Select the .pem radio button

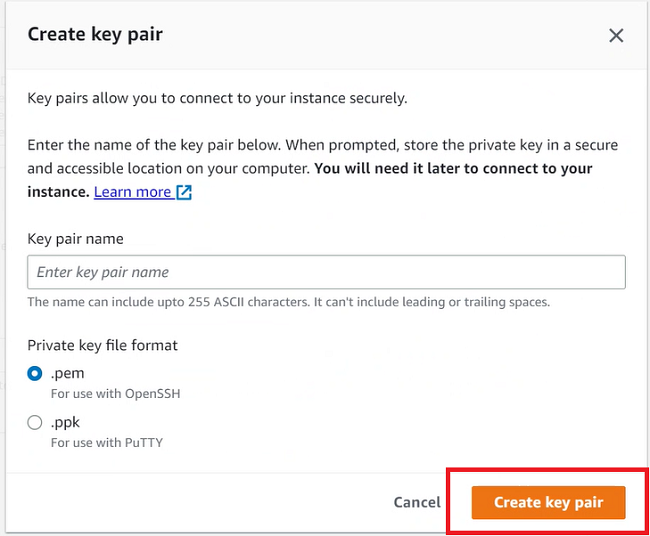(x=35, y=374)
